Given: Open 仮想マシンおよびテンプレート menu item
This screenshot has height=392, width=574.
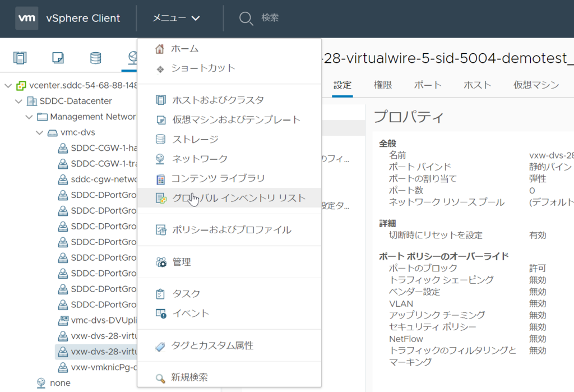Looking at the screenshot, I should [x=235, y=119].
